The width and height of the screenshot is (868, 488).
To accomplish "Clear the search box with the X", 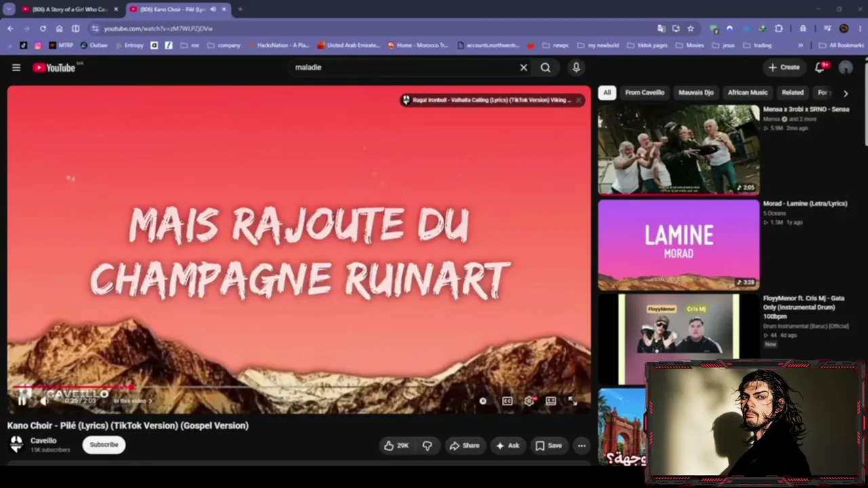I will coord(524,67).
